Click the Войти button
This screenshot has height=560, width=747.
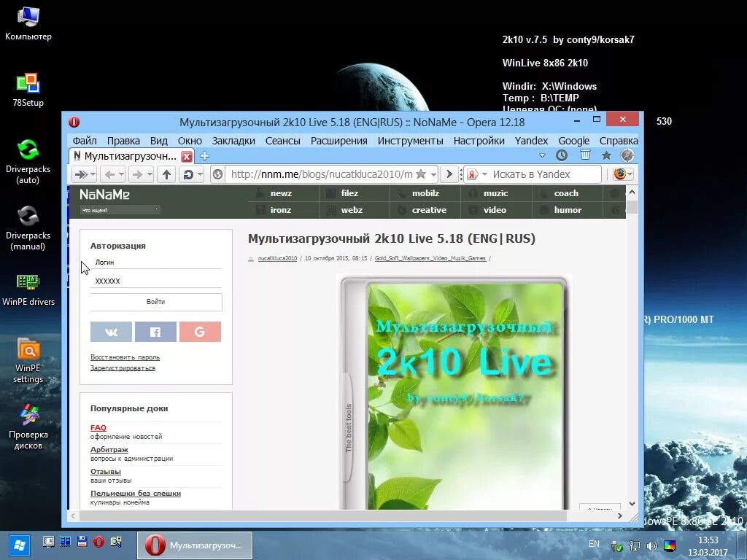pyautogui.click(x=155, y=301)
